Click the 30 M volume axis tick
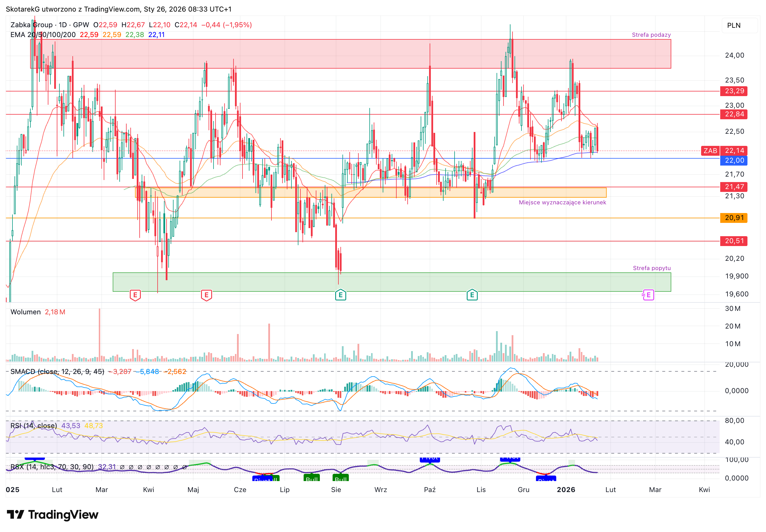Screen dimensions: 766x532 [733, 309]
